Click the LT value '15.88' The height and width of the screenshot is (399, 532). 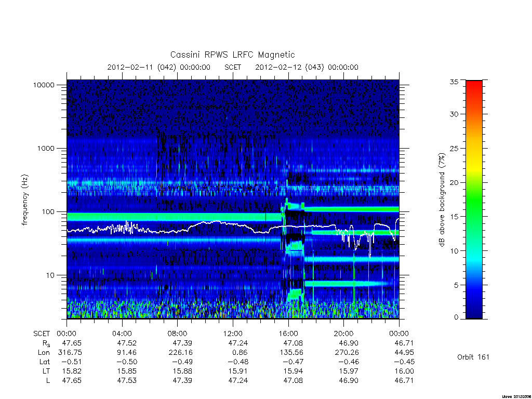point(182,371)
